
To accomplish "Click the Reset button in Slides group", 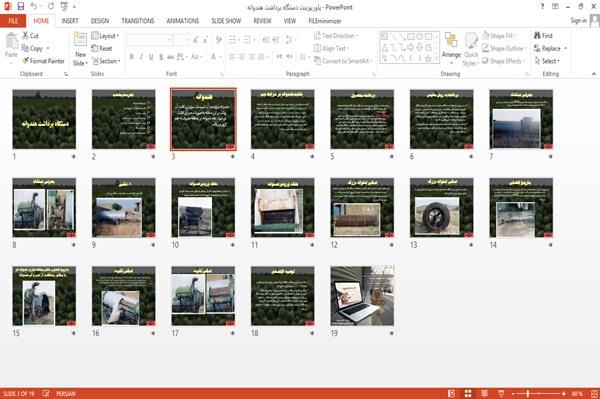I will 102,48.
